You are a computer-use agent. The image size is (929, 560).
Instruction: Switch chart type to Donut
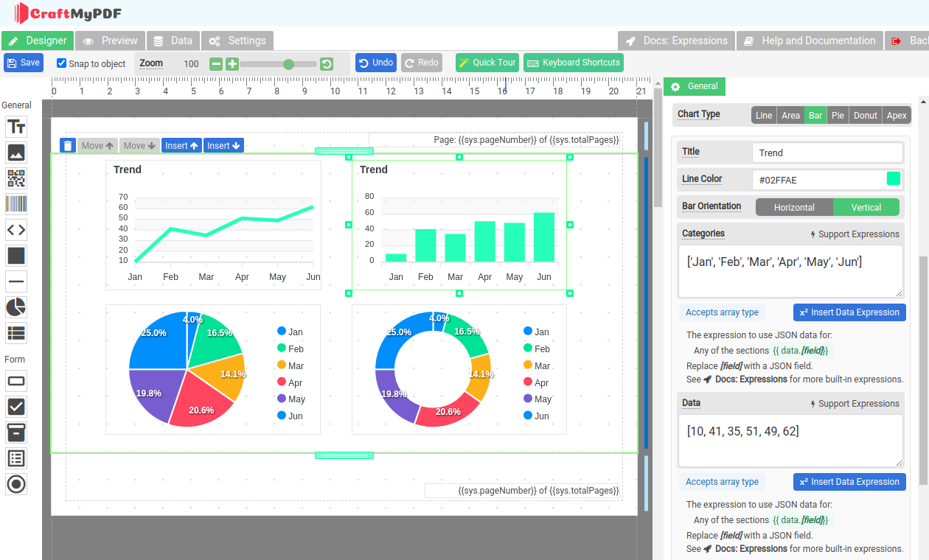(x=866, y=115)
